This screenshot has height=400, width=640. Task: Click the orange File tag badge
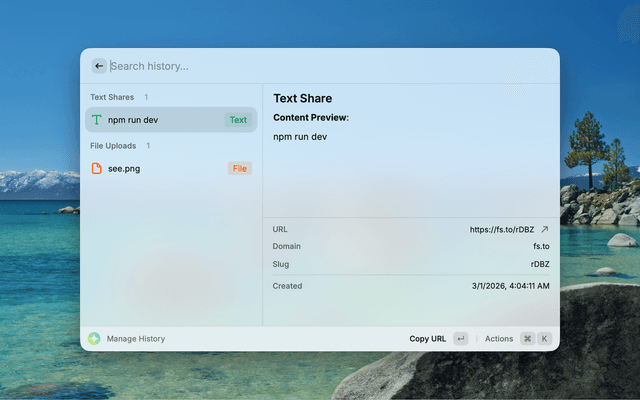(239, 168)
